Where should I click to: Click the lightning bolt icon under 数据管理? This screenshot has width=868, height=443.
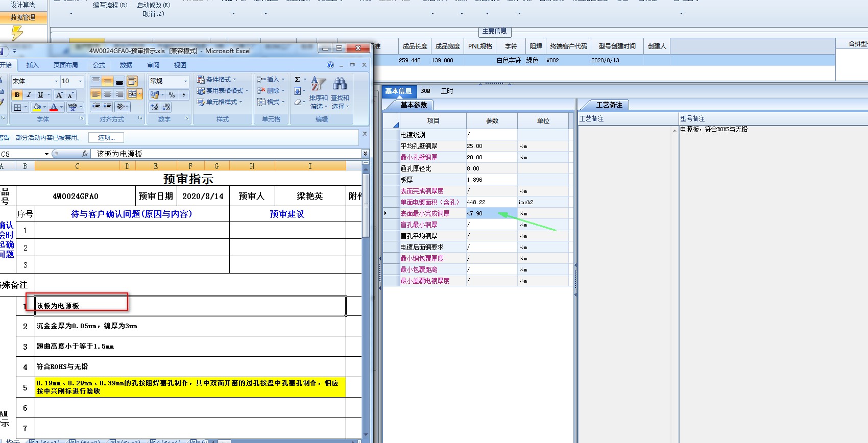[17, 33]
